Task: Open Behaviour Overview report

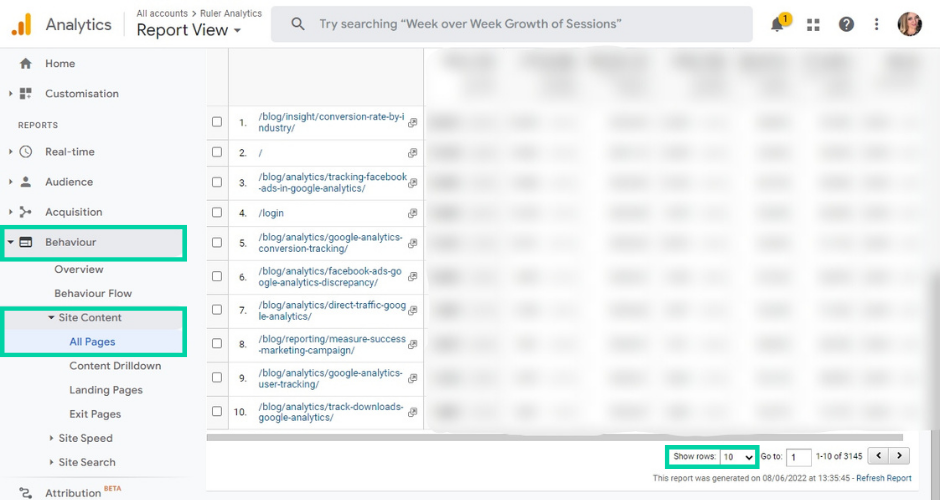Action: 79,269
